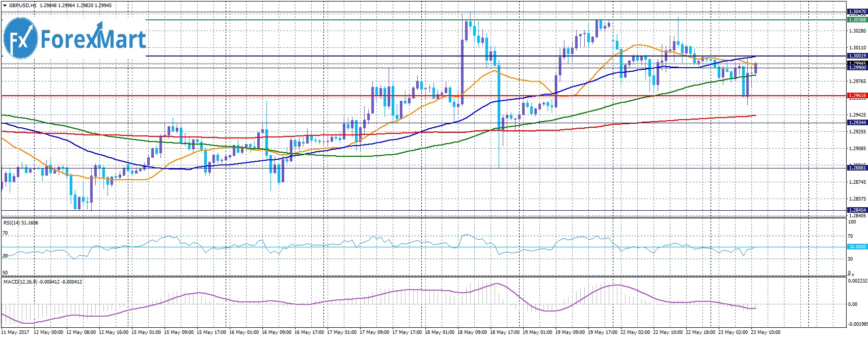Click the 1.29900 price level tag

(857, 68)
